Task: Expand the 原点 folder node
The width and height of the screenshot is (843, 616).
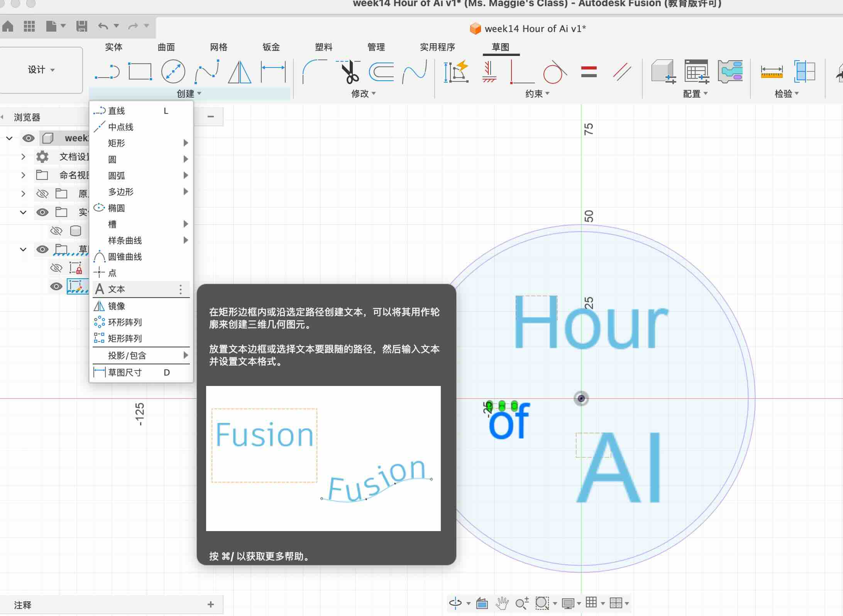Action: [x=23, y=194]
